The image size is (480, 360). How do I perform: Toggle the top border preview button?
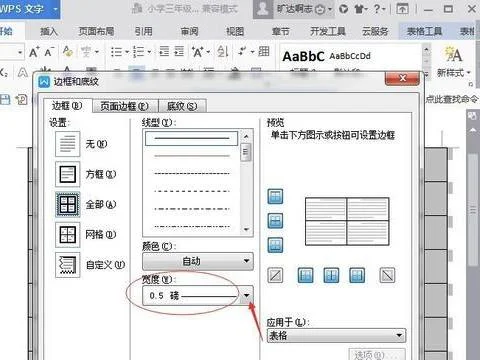click(275, 196)
